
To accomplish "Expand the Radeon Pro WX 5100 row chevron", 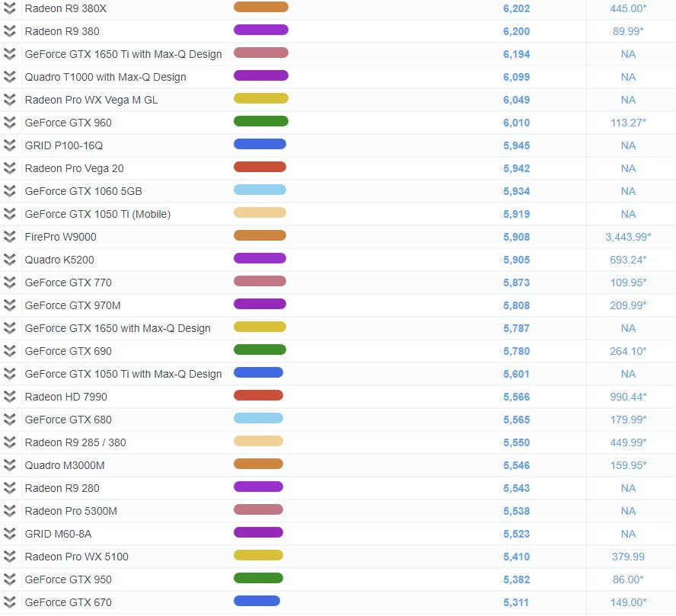I will tap(9, 557).
